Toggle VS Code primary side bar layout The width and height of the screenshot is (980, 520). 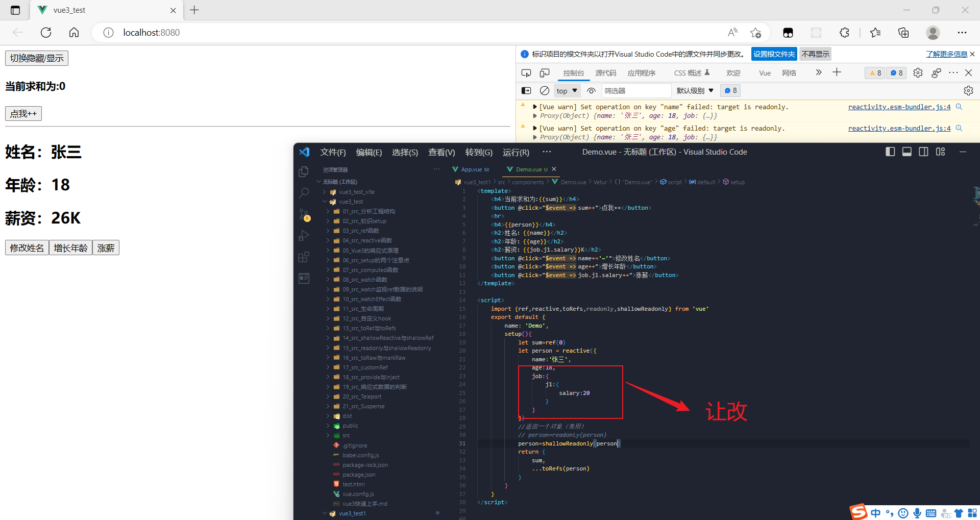890,152
